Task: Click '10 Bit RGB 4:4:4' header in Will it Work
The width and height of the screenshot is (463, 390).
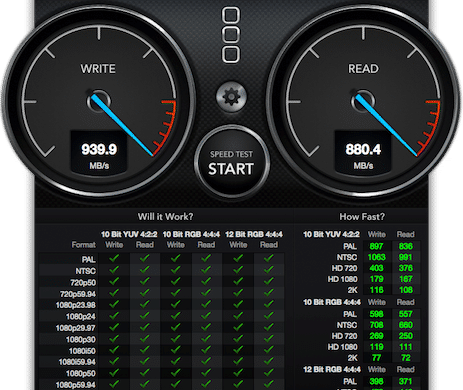Action: 191,234
